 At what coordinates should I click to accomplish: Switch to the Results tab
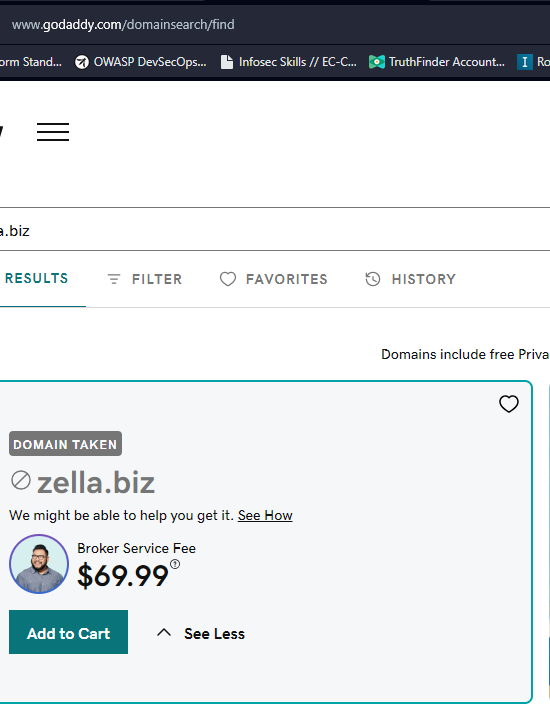37,278
